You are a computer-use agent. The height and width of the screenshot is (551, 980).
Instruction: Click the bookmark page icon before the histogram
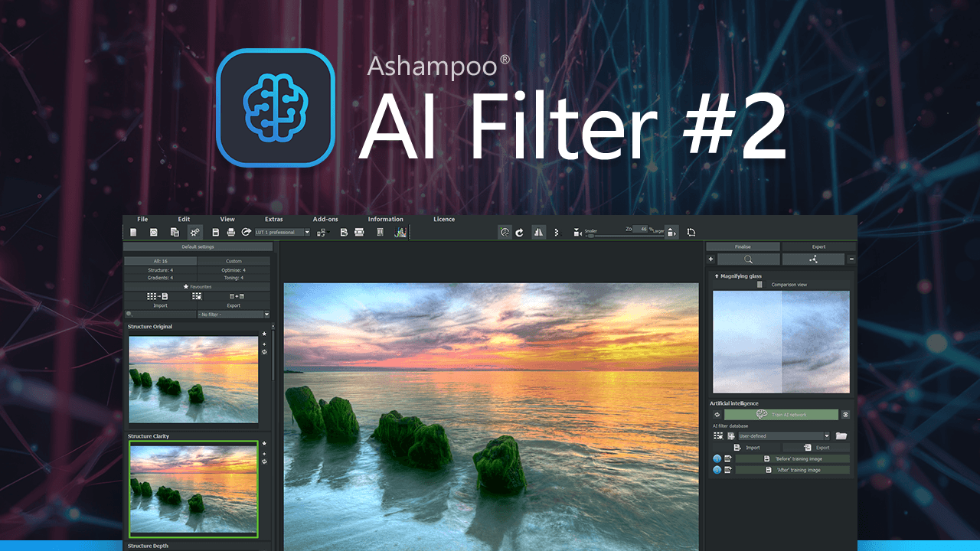tap(380, 232)
